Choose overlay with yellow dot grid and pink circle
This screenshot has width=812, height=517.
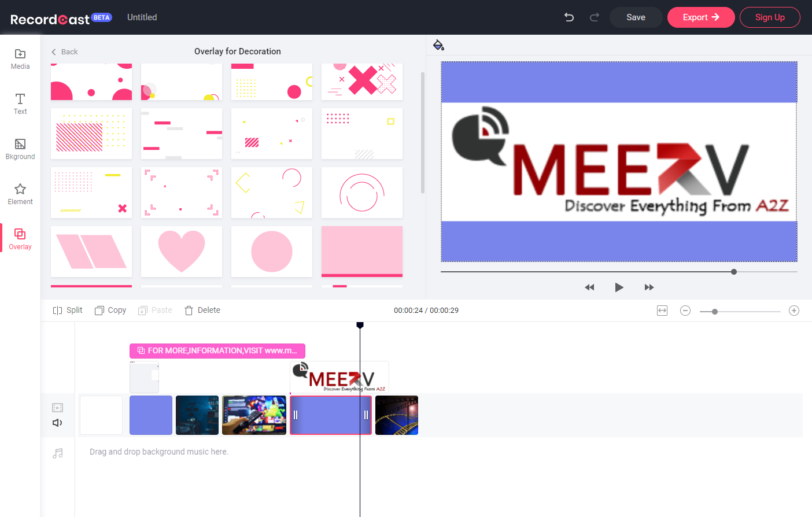click(x=272, y=82)
